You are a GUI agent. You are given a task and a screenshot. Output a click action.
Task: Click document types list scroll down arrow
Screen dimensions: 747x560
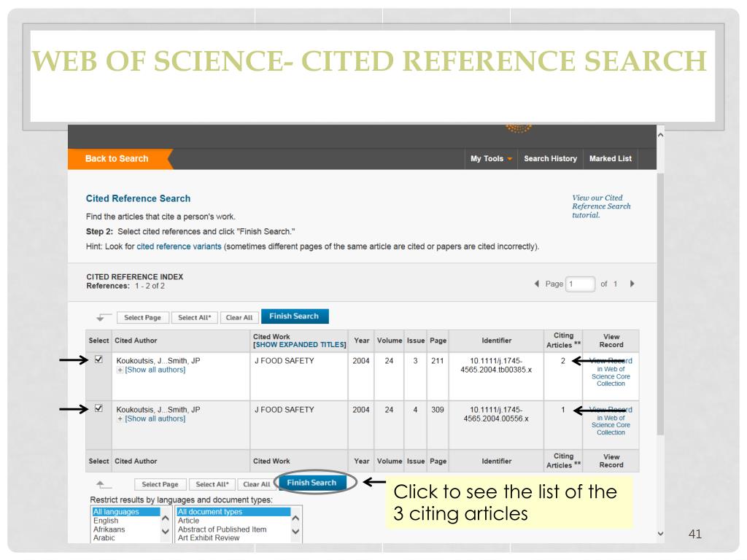296,532
